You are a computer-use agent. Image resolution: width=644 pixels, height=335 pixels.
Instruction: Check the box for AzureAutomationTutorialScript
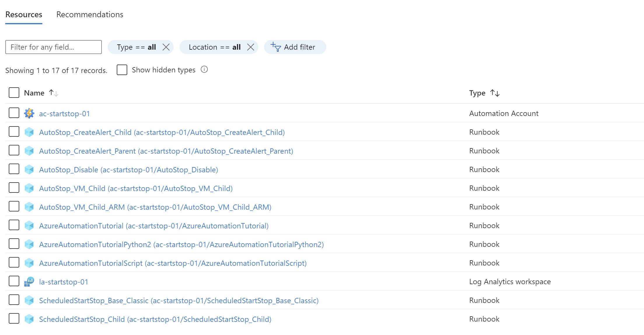tap(14, 262)
